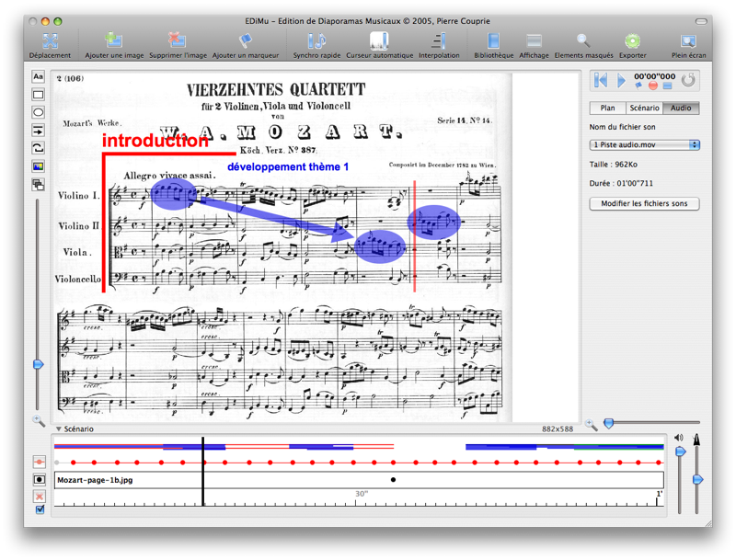This screenshot has height=560, width=736.
Task: Click the Nom du fichier son label
Action: pos(623,127)
